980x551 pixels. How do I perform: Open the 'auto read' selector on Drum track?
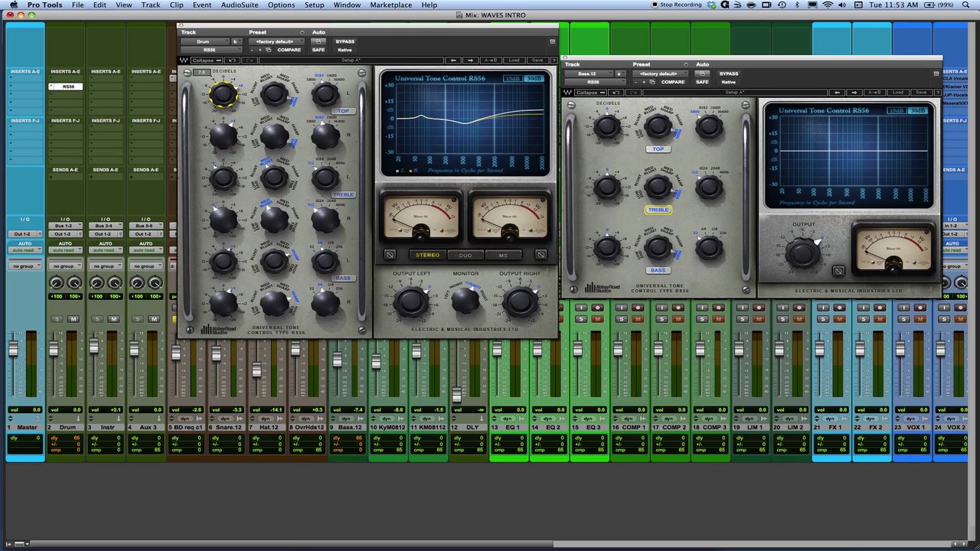point(66,250)
